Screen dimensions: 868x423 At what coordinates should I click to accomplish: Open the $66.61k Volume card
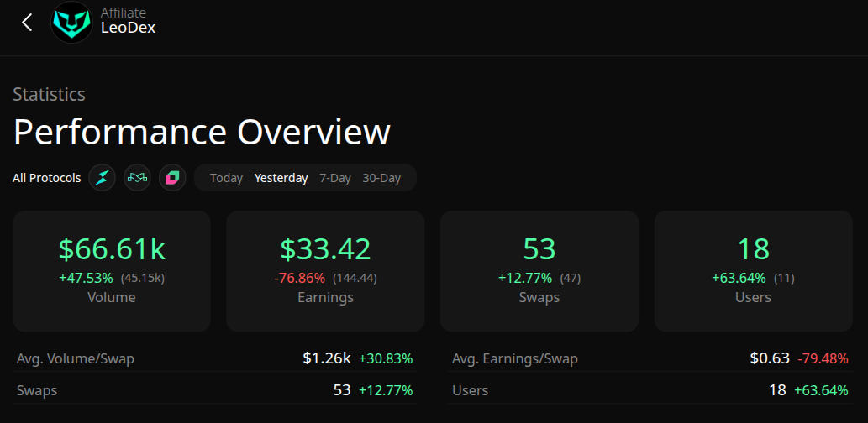pyautogui.click(x=112, y=270)
